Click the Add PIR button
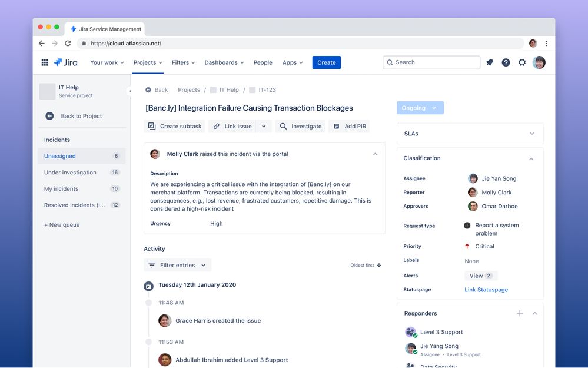Image resolution: width=588 pixels, height=368 pixels. (349, 127)
